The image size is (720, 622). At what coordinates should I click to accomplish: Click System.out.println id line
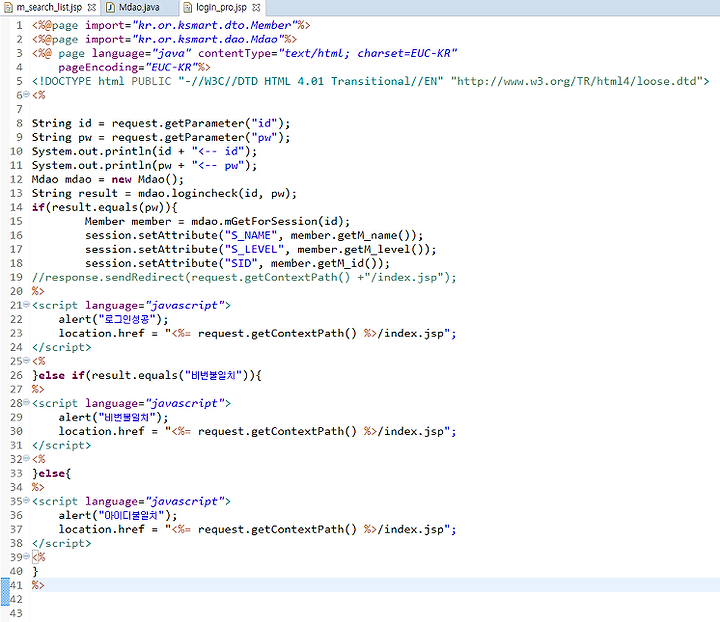pyautogui.click(x=144, y=151)
